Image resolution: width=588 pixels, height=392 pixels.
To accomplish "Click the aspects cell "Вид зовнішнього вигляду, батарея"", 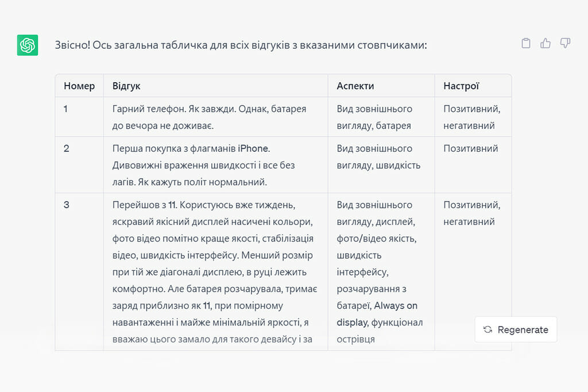I will click(374, 117).
